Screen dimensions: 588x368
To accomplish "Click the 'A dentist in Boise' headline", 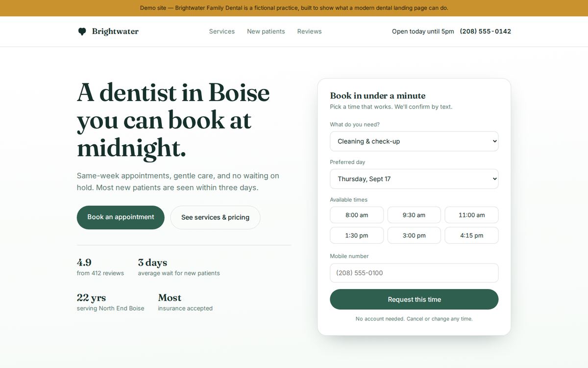I will pyautogui.click(x=173, y=121).
